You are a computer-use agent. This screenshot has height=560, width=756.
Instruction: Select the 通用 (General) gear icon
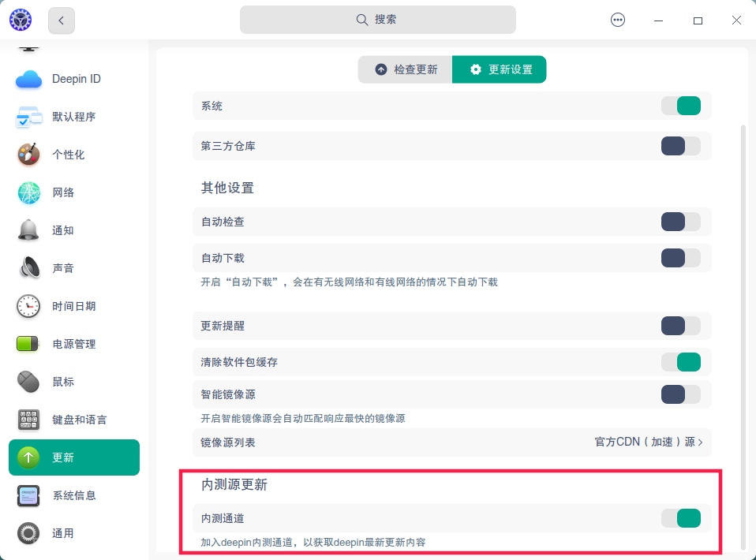[28, 533]
